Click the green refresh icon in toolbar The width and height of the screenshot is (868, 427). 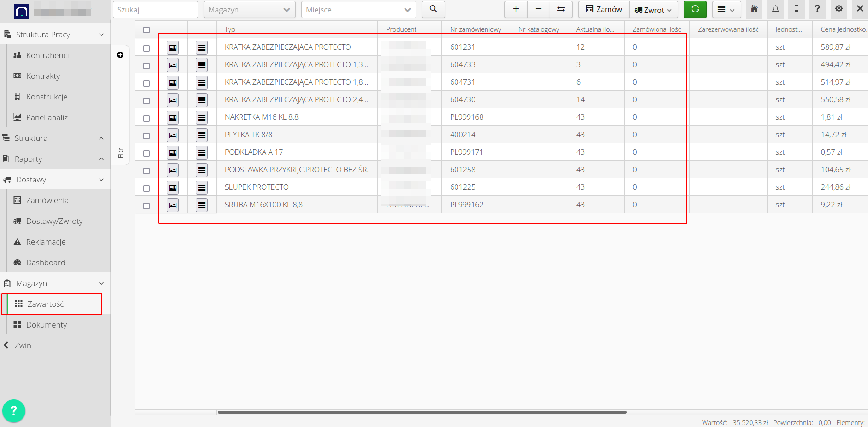tap(695, 9)
